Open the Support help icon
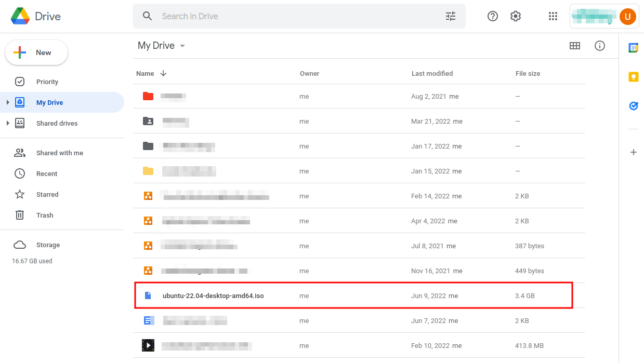Viewport: 644px width, 363px height. click(493, 16)
